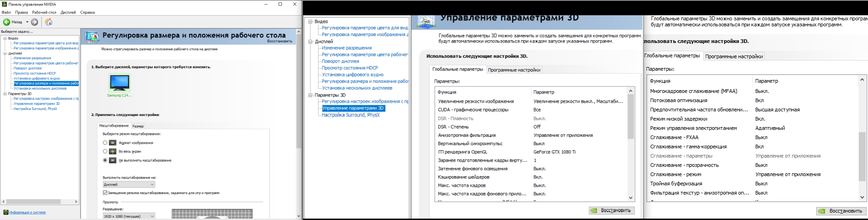
Task: Open the back history dropdown arrow beside Назад
Action: pos(27,22)
